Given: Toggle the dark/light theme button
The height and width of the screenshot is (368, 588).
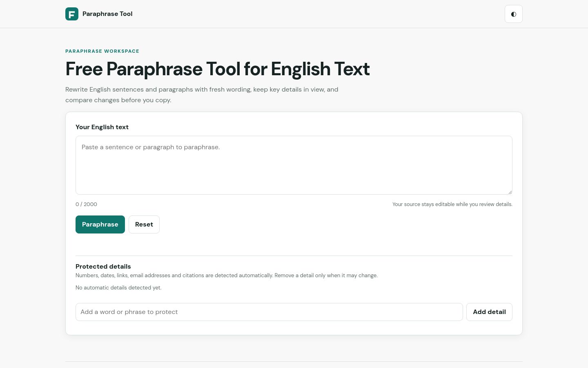Looking at the screenshot, I should 514,14.
